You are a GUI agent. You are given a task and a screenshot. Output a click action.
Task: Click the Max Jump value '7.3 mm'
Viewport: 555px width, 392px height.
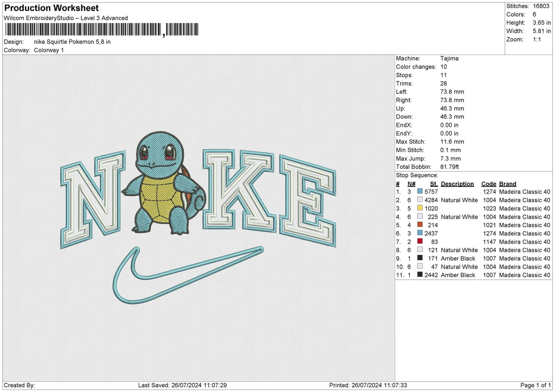pos(450,159)
